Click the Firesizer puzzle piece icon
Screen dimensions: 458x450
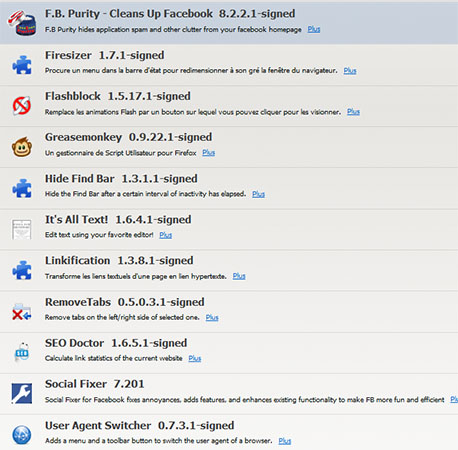[22, 65]
